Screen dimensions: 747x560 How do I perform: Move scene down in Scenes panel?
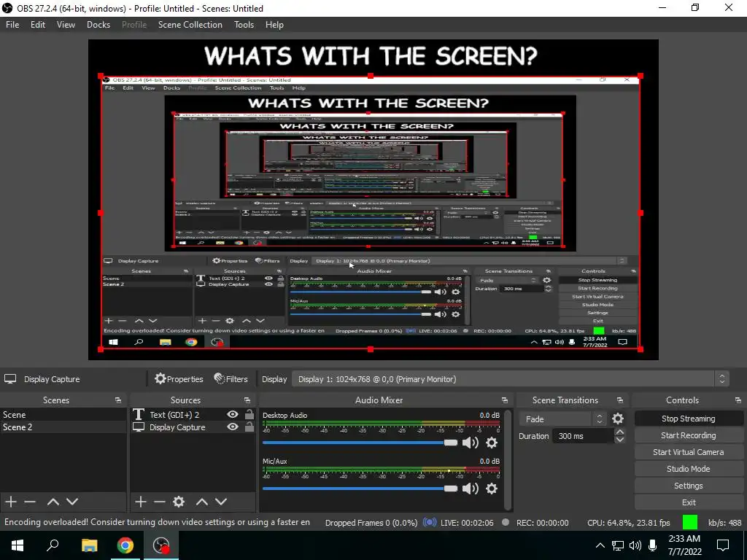click(x=72, y=502)
